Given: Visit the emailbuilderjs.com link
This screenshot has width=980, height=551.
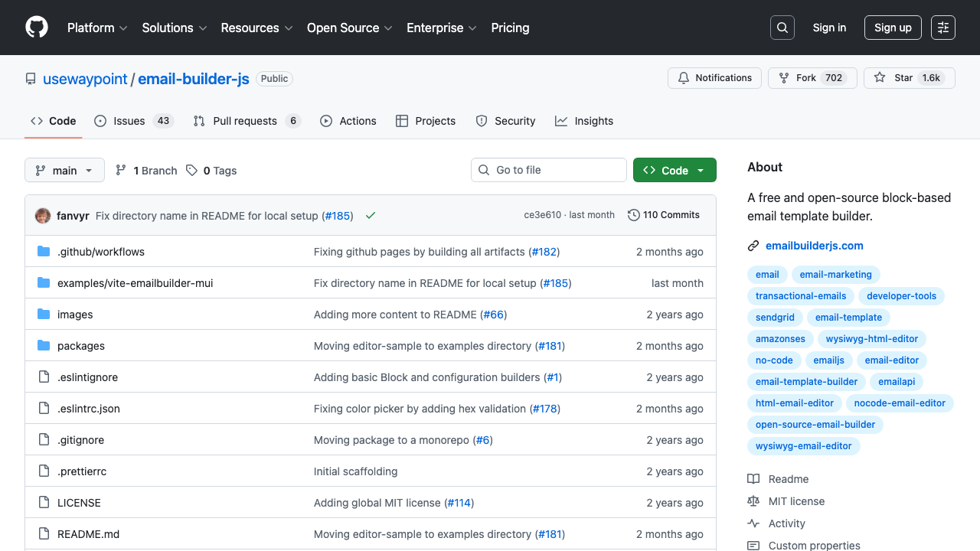Looking at the screenshot, I should coord(814,246).
